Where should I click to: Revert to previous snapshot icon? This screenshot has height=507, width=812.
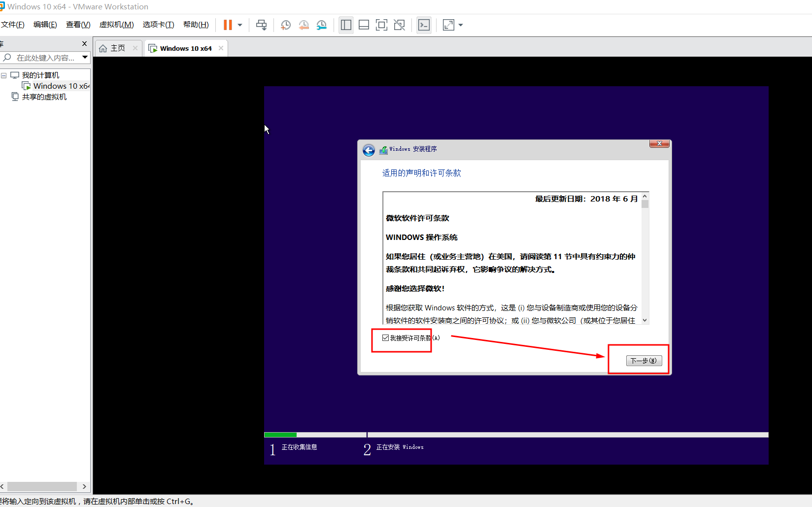tap(304, 25)
